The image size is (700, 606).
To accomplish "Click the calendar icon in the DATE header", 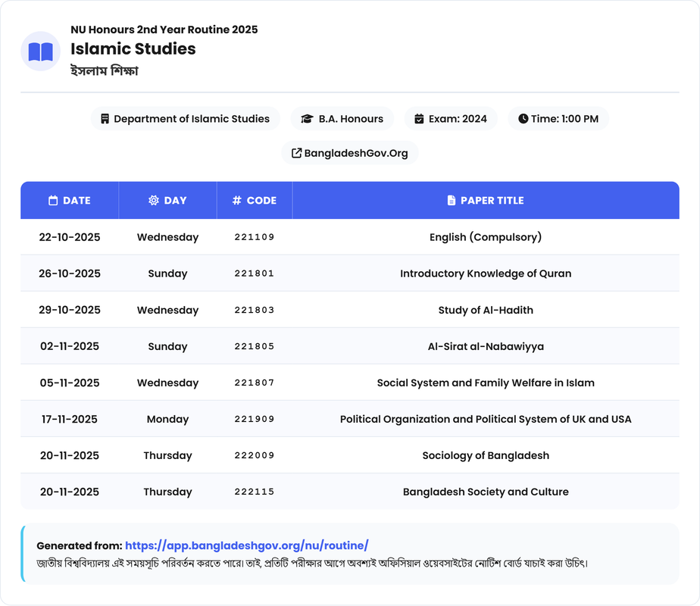I will pos(53,201).
